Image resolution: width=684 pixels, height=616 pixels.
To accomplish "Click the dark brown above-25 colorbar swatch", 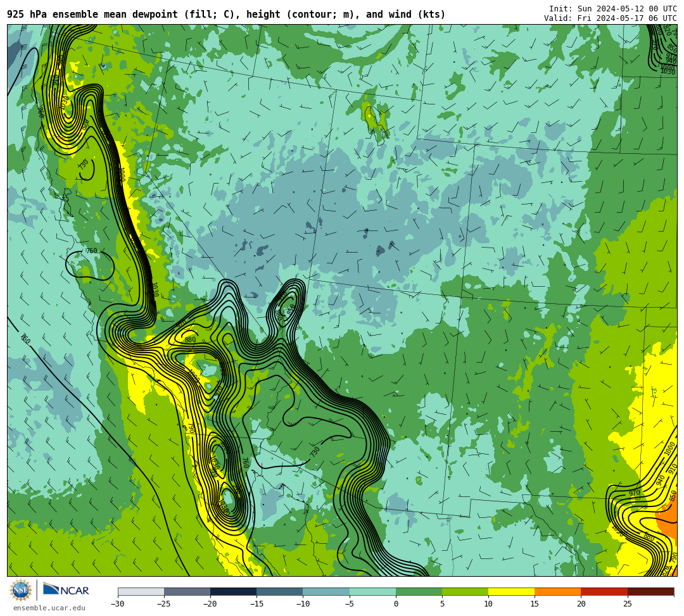I will click(651, 591).
